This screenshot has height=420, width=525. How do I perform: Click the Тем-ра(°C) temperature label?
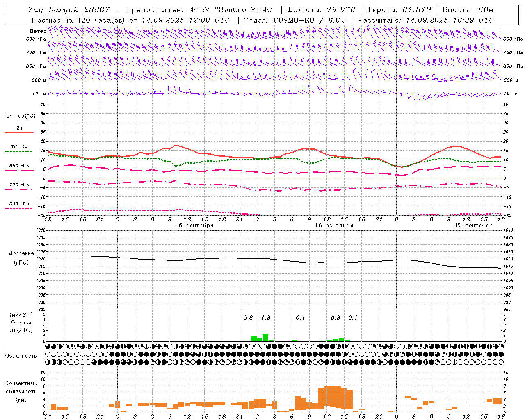click(x=19, y=116)
